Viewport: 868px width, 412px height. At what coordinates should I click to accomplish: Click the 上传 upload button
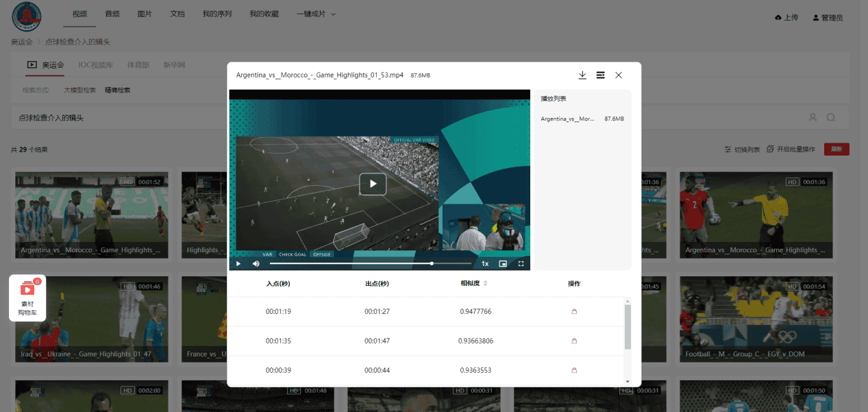click(786, 18)
